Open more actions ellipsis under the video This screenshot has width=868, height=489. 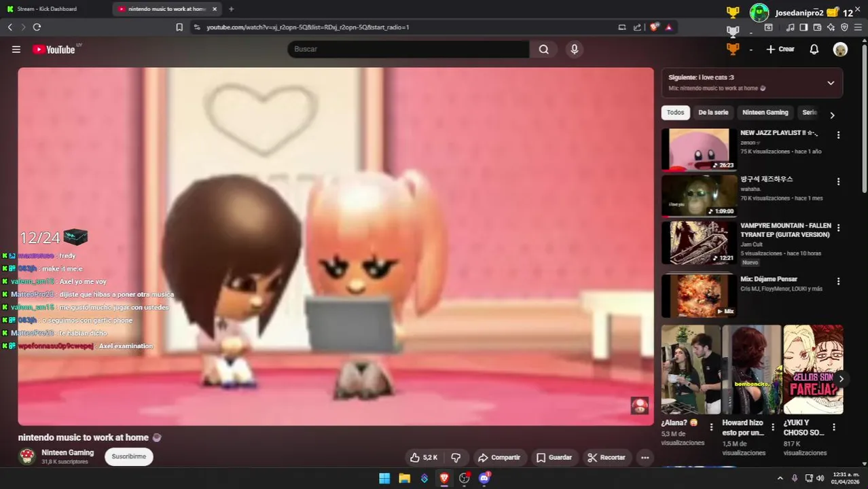point(645,458)
